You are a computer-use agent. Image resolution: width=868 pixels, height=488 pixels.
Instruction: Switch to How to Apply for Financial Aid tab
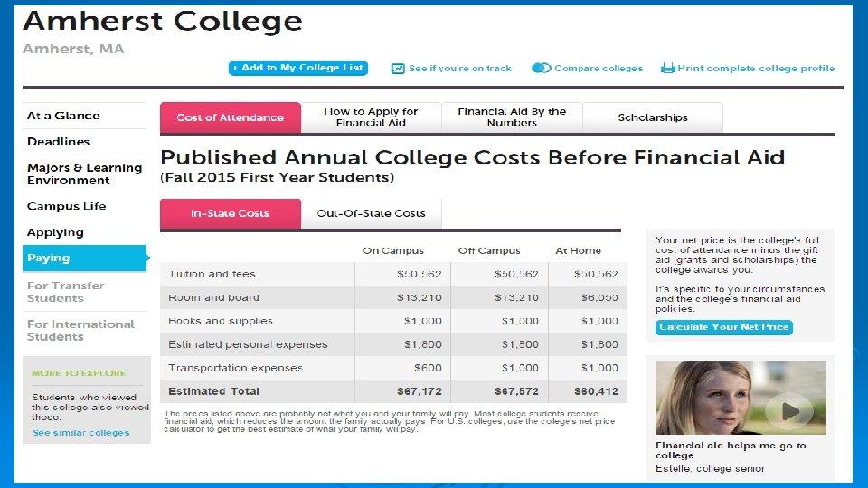pyautogui.click(x=371, y=117)
